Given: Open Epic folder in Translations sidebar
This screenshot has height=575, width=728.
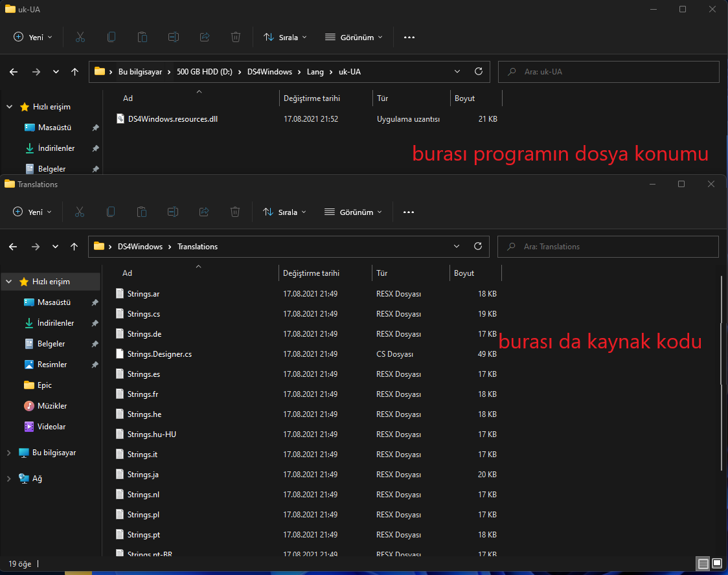Looking at the screenshot, I should pos(45,385).
